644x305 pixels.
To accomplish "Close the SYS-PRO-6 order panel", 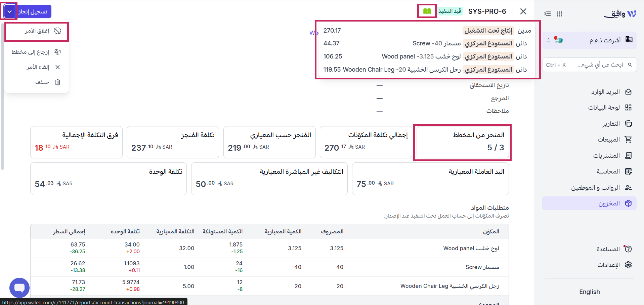I will [523, 11].
